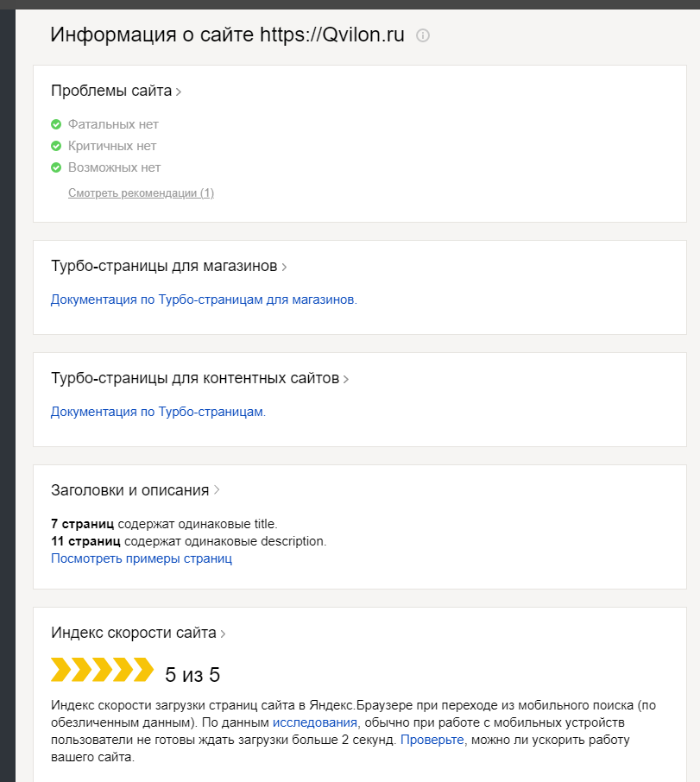
Task: Open Заголовки и описания section chevron
Action: coord(217,490)
